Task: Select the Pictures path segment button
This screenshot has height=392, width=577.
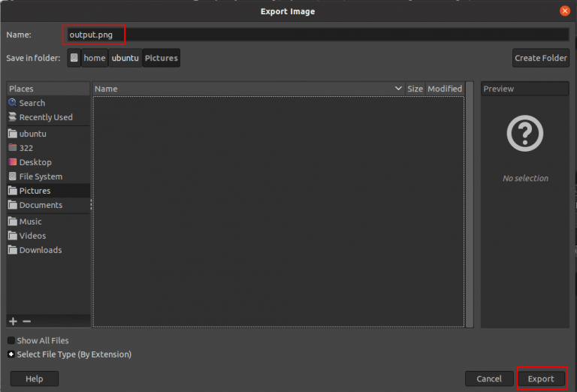Action: coord(162,58)
